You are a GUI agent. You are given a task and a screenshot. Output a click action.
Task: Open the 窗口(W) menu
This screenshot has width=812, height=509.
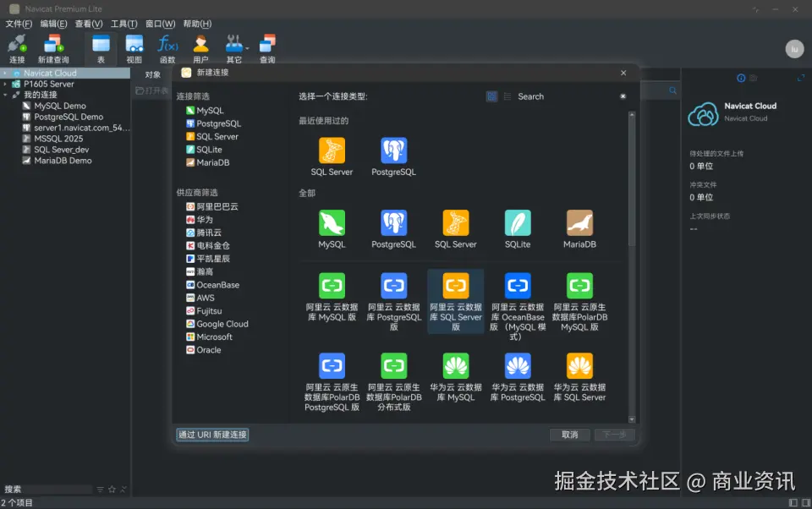[x=161, y=24]
